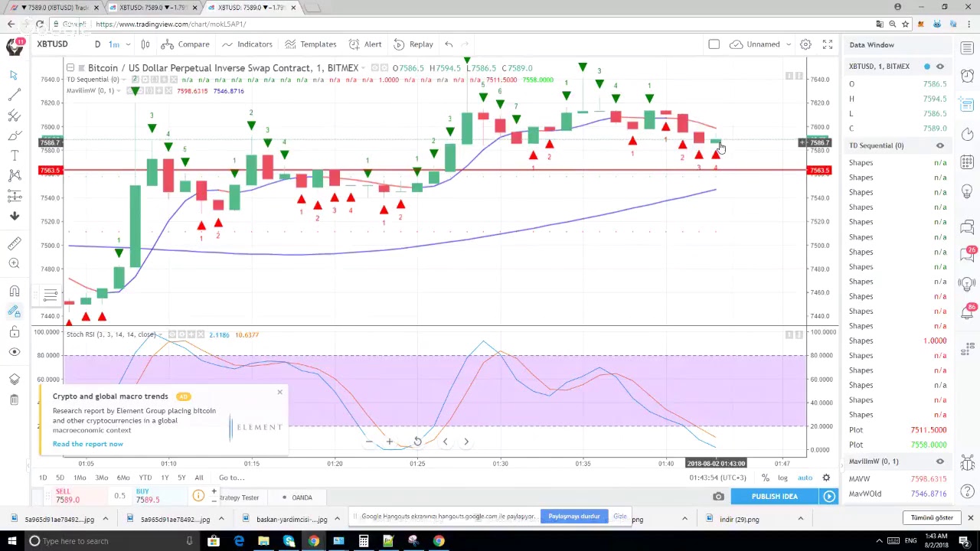Viewport: 980px width, 551px height.
Task: Expand TD Sequential (0) legend dropdown
Action: point(123,80)
